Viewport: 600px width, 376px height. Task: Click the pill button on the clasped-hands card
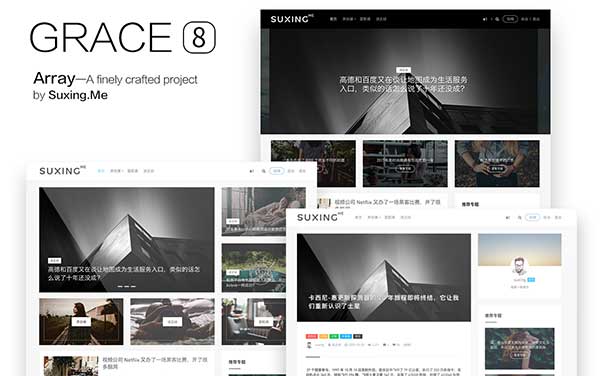(497, 169)
